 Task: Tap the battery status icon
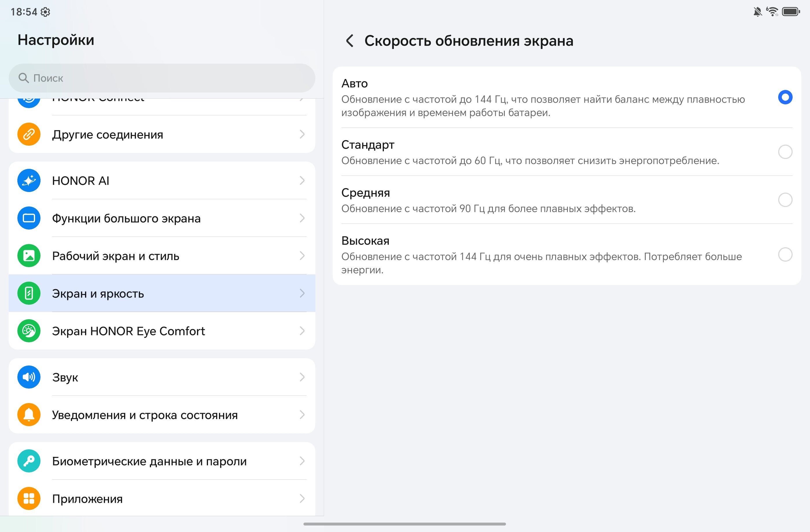(791, 12)
